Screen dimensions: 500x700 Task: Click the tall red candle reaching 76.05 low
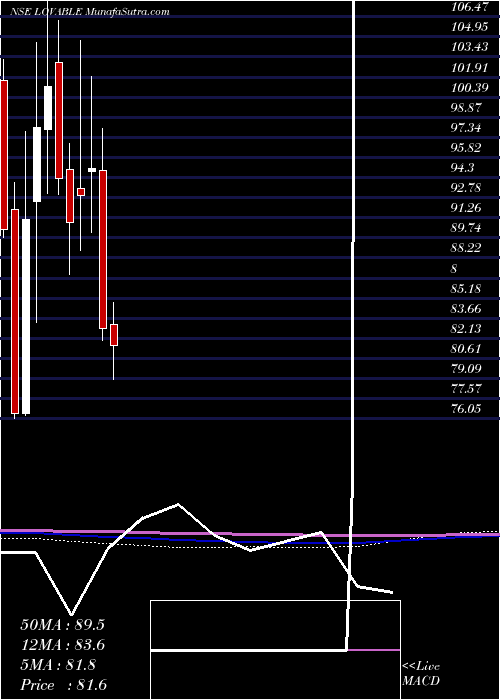point(15,311)
